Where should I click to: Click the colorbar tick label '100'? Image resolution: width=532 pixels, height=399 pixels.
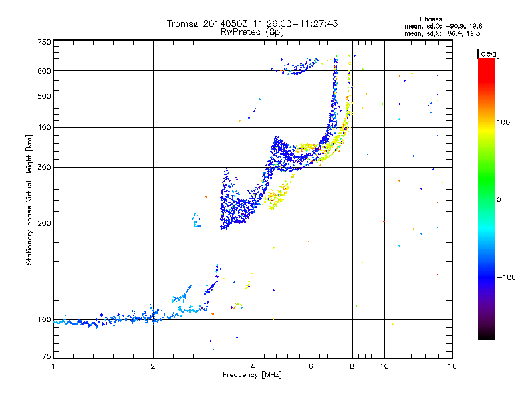[503, 122]
